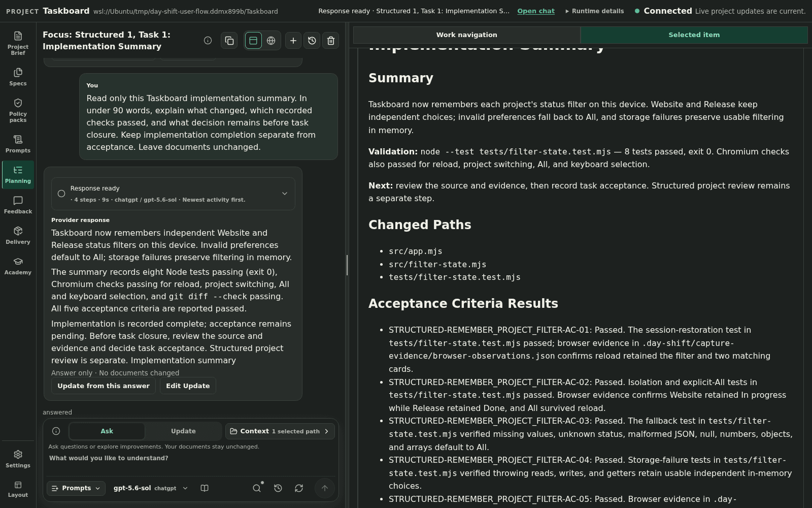Screen dimensions: 812x508
Task: Click the Open chat link
Action: [x=536, y=11]
